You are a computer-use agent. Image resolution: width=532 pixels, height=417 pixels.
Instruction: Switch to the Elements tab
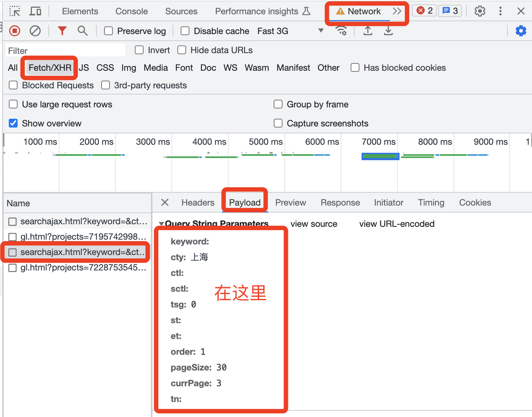coord(80,11)
